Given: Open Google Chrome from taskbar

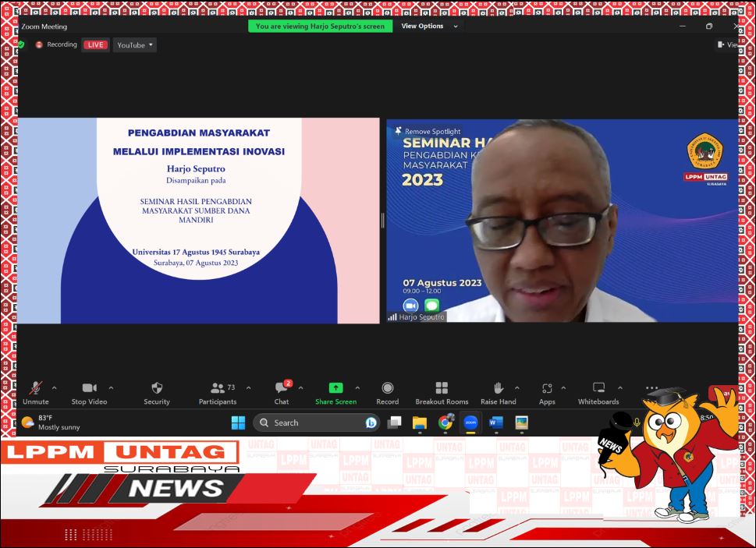Looking at the screenshot, I should pos(445,422).
